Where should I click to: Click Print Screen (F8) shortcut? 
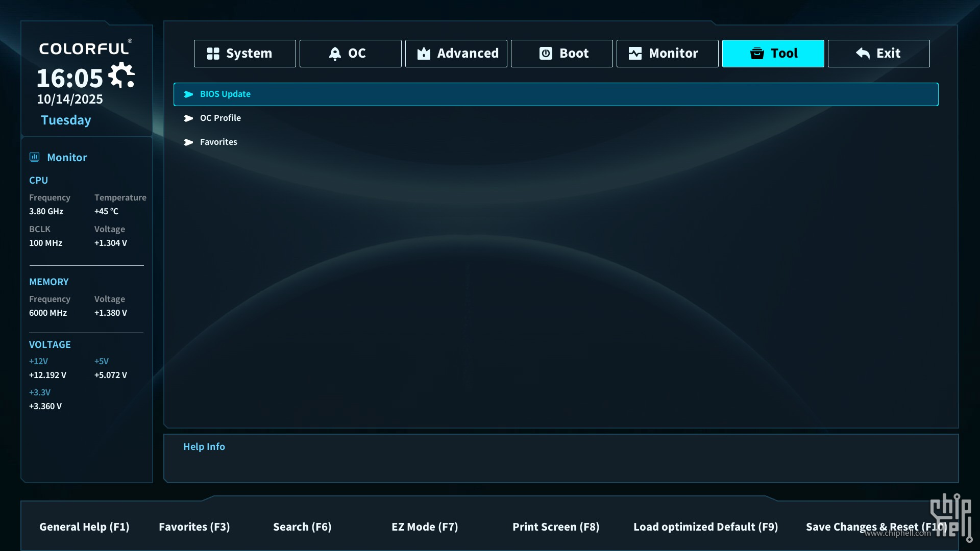click(x=555, y=527)
